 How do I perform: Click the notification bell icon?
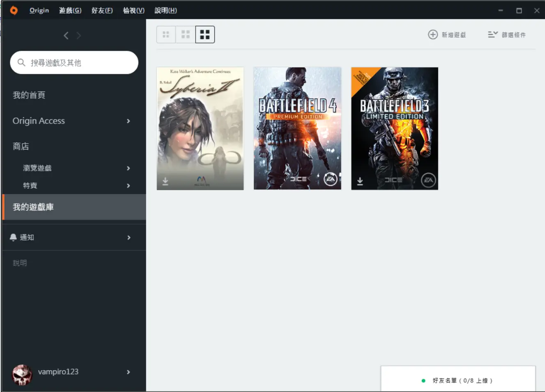tap(13, 237)
